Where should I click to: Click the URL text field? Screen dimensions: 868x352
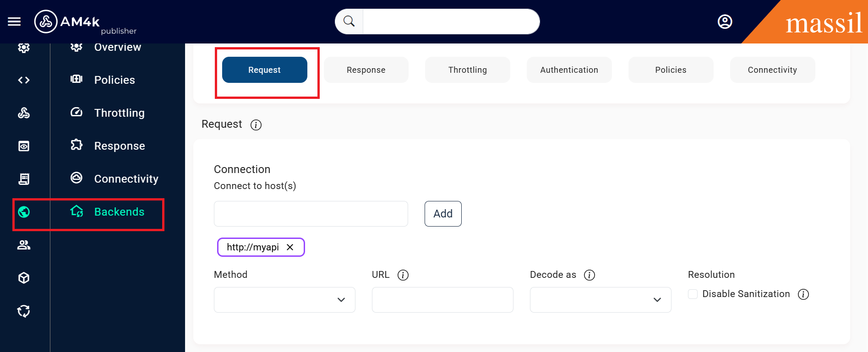pos(442,300)
